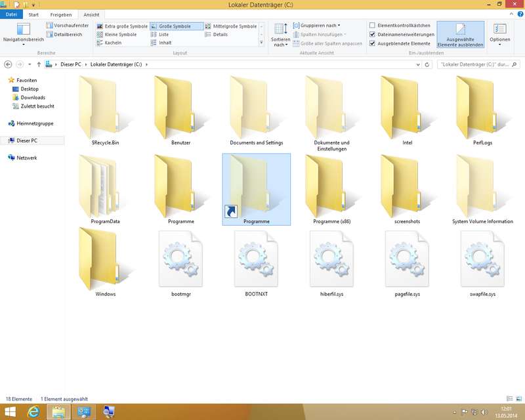Select the ProgramData folder

click(105, 189)
